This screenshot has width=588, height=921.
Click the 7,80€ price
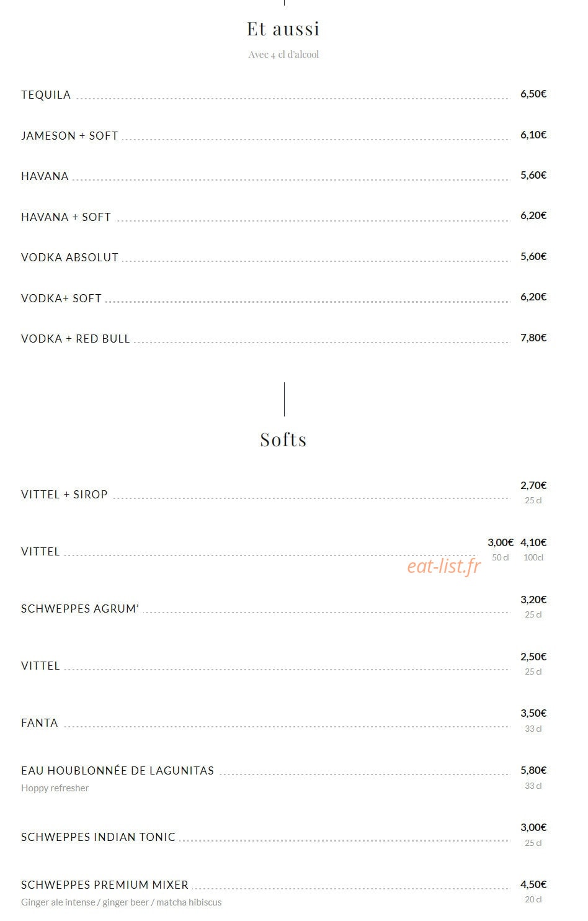point(533,338)
